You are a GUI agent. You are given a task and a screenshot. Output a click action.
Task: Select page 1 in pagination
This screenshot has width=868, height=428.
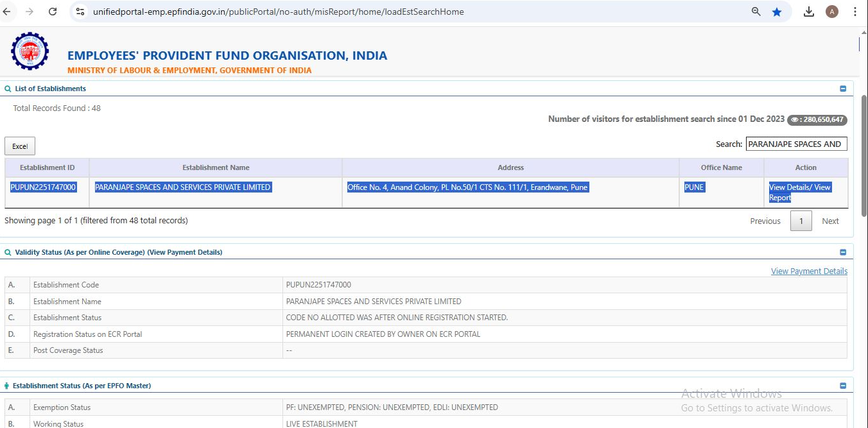(x=801, y=221)
